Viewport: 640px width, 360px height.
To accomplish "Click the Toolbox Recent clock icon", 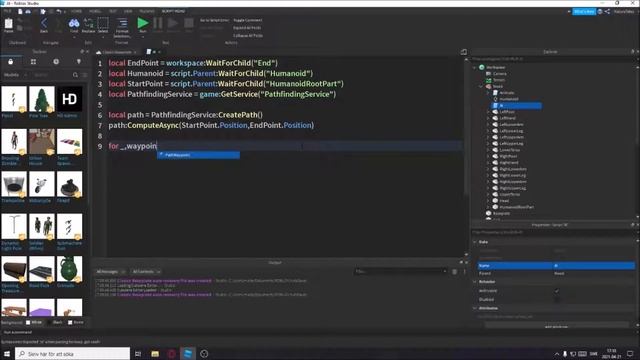I will [x=56, y=62].
